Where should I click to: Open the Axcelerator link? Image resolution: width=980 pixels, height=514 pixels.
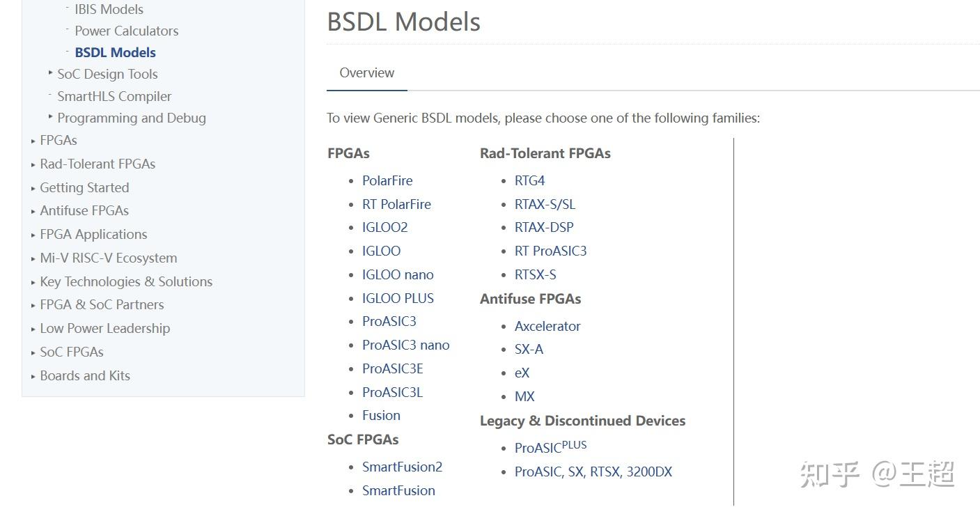point(547,326)
